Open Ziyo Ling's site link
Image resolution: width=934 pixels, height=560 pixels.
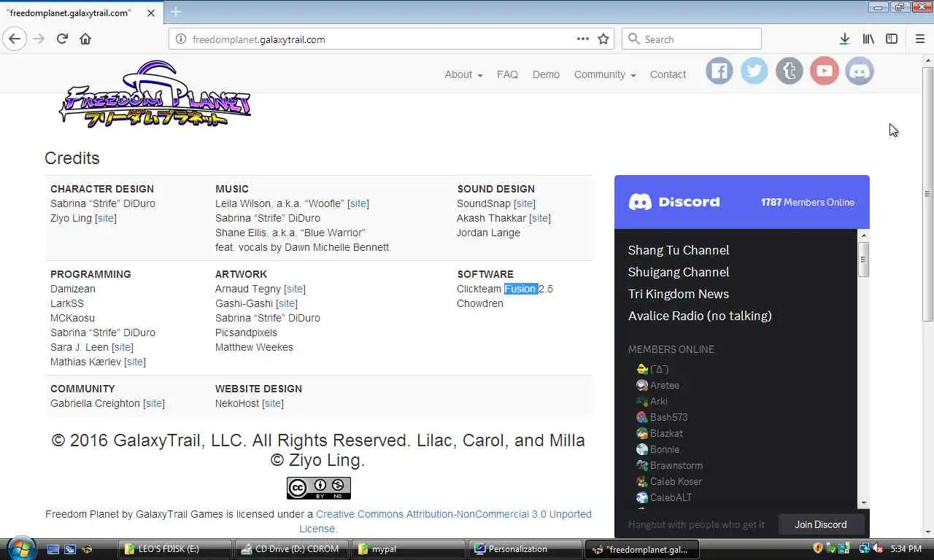tap(106, 218)
